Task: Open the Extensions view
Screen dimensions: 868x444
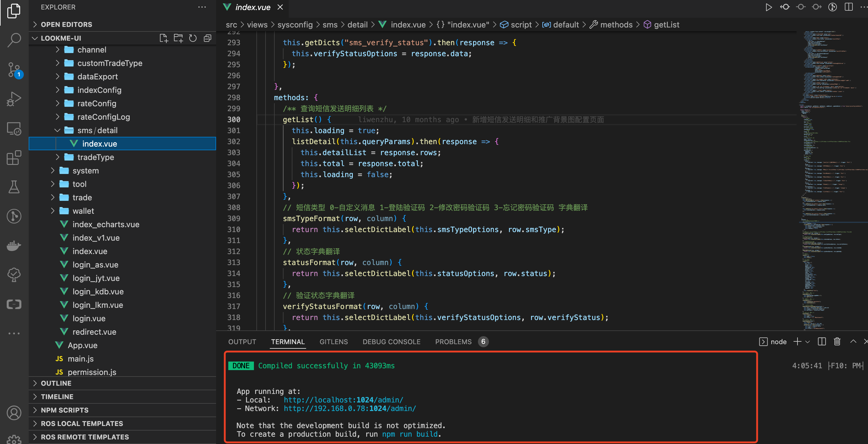Action: coord(14,158)
